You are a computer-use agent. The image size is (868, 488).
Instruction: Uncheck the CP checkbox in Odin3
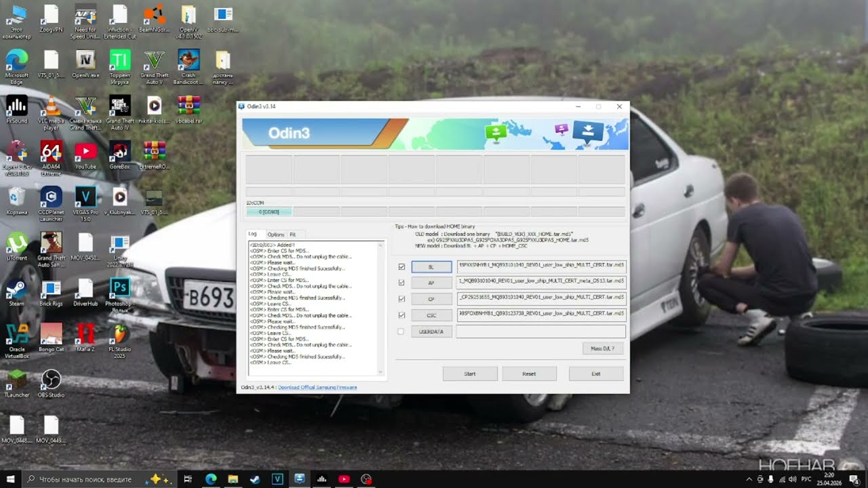[401, 299]
